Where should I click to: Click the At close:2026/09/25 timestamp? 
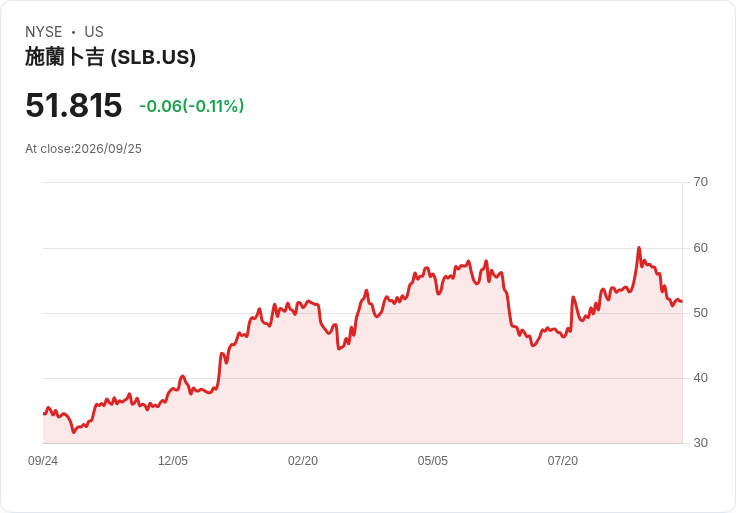coord(84,149)
